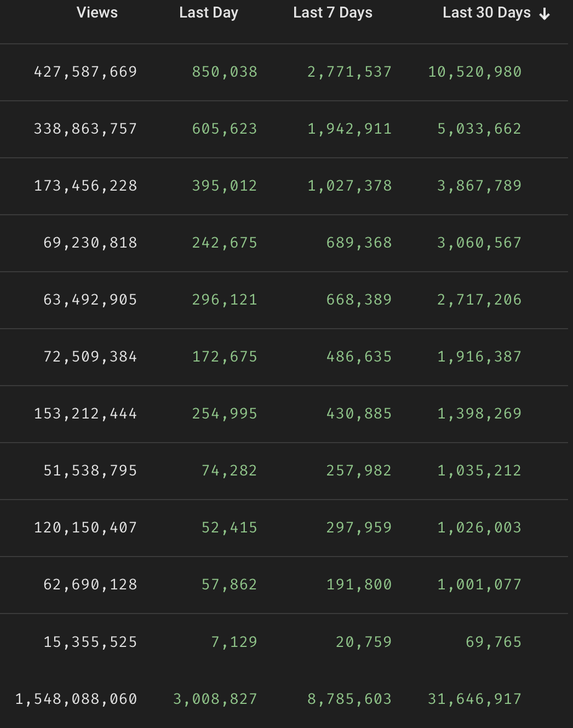Click the 850,038 last day value
The width and height of the screenshot is (573, 728).
pyautogui.click(x=225, y=72)
